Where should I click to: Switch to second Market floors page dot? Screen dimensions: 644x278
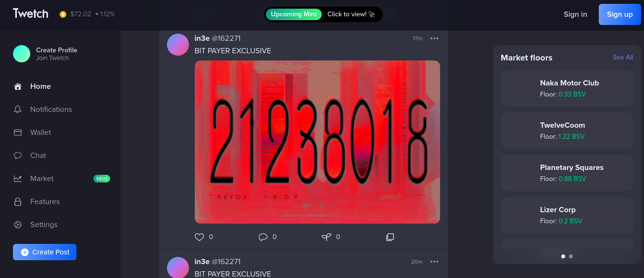tap(571, 256)
